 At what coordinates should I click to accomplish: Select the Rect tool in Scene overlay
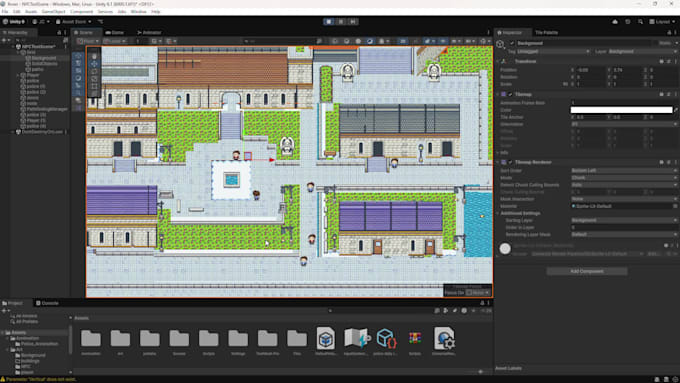pos(95,86)
